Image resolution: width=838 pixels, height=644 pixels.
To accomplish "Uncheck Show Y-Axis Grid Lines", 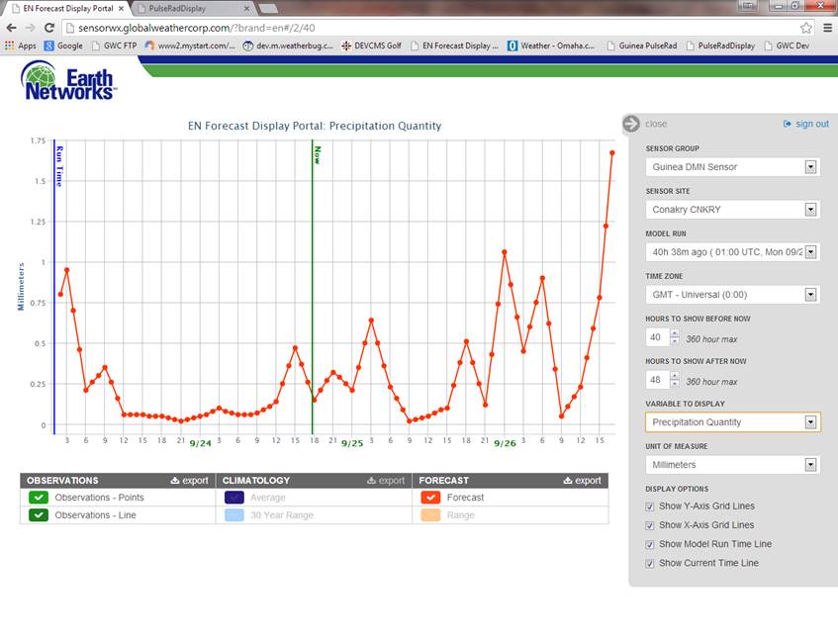I will point(650,506).
